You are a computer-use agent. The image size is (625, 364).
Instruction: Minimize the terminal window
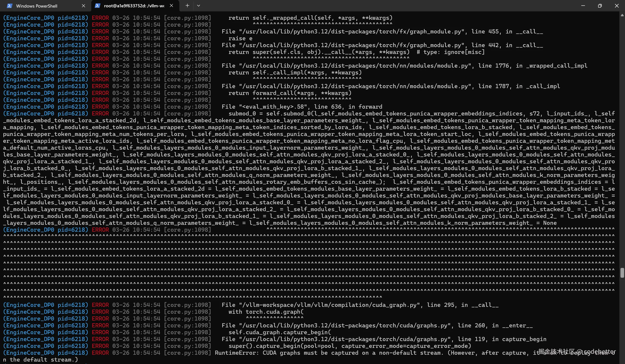[x=583, y=6]
